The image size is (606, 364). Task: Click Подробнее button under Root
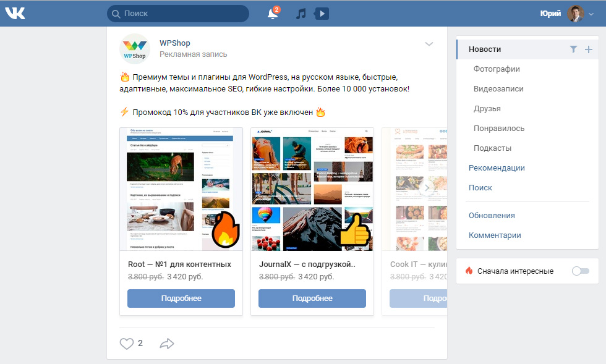coord(181,298)
